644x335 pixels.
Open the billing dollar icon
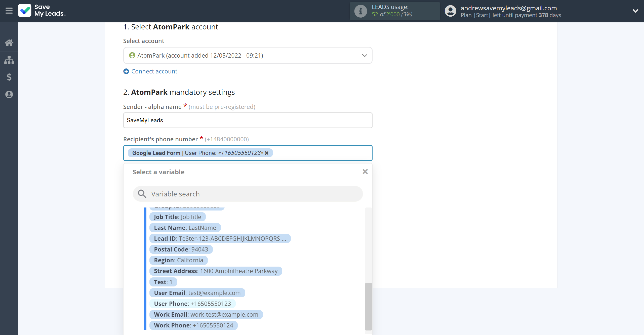(x=9, y=77)
